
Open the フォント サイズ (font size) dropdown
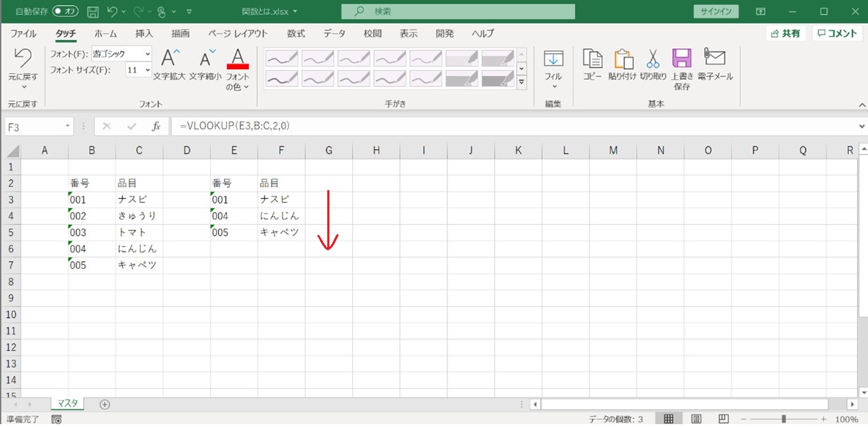coord(147,70)
